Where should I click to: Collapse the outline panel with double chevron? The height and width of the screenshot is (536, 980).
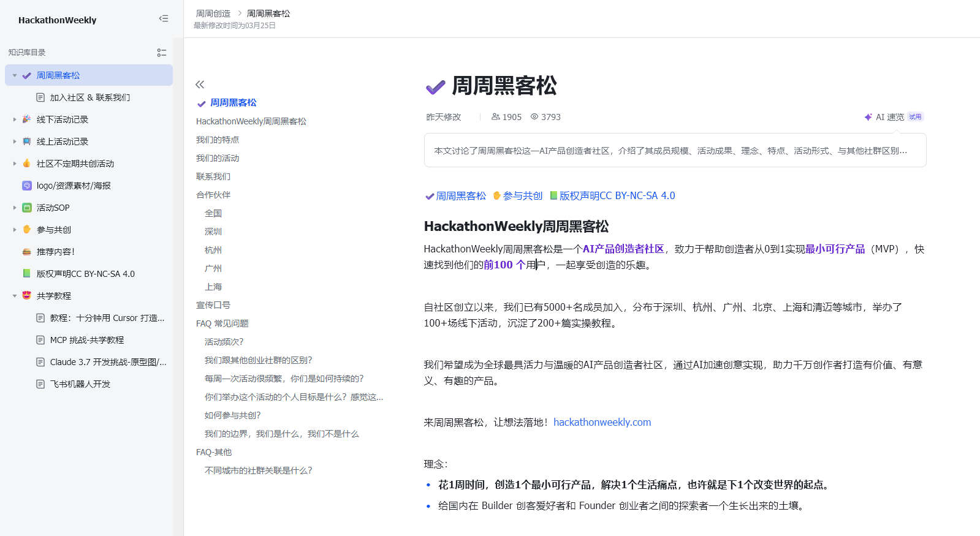[x=200, y=85]
